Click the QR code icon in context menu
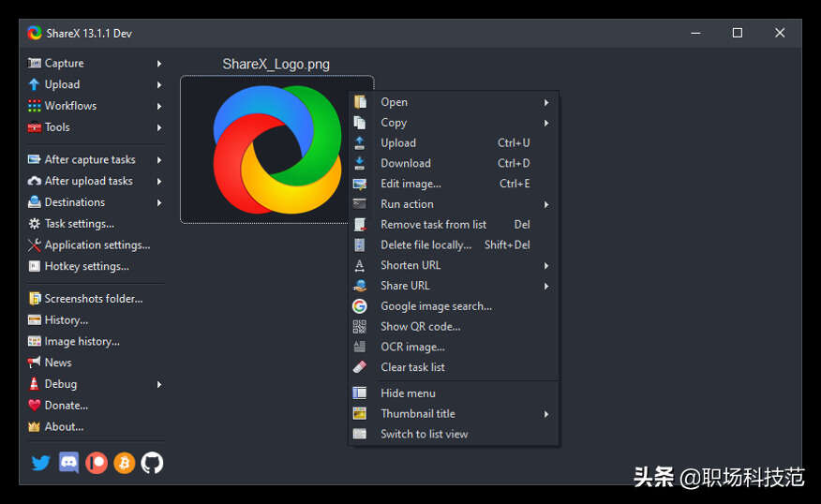This screenshot has height=504, width=821. pyautogui.click(x=360, y=327)
